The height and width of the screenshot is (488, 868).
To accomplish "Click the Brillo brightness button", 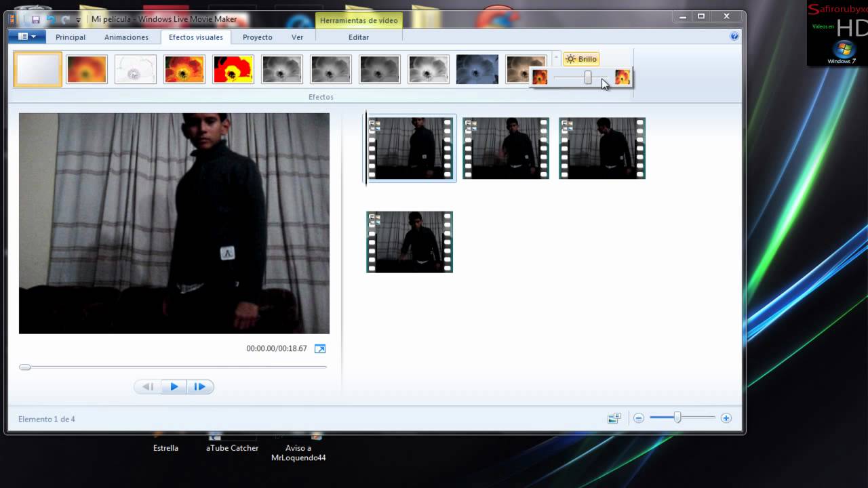I will [x=581, y=59].
